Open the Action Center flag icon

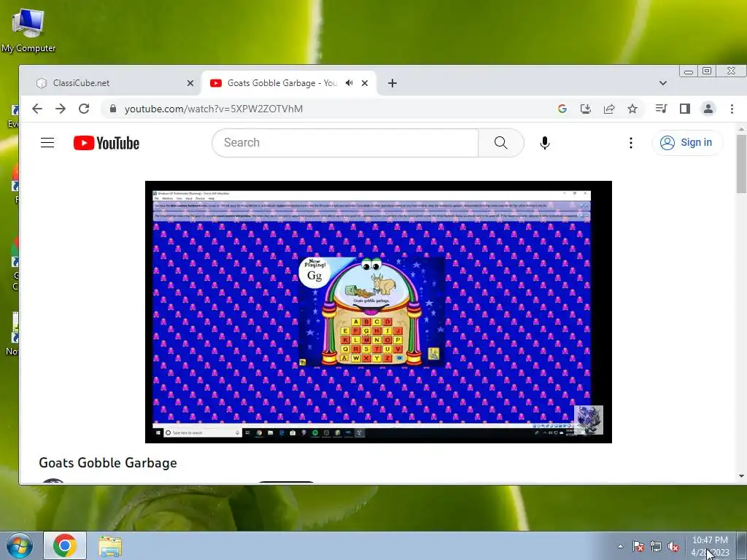[638, 546]
